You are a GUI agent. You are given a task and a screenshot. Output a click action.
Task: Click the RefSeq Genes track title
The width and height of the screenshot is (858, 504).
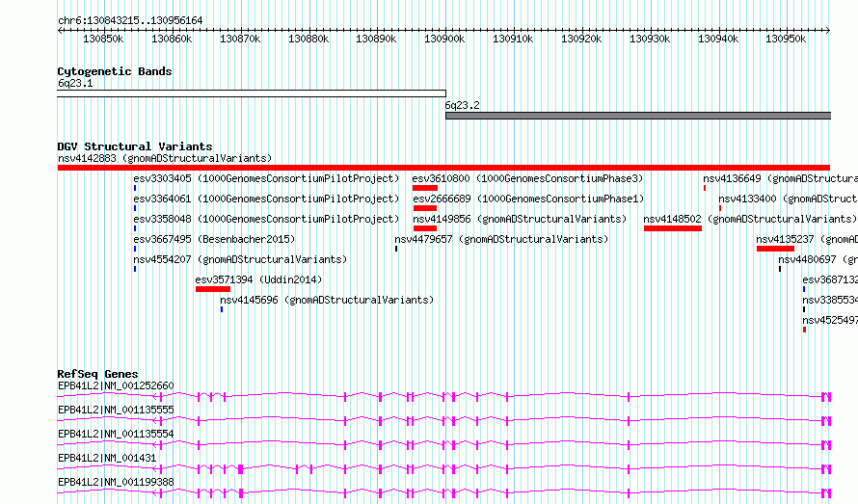pyautogui.click(x=97, y=374)
